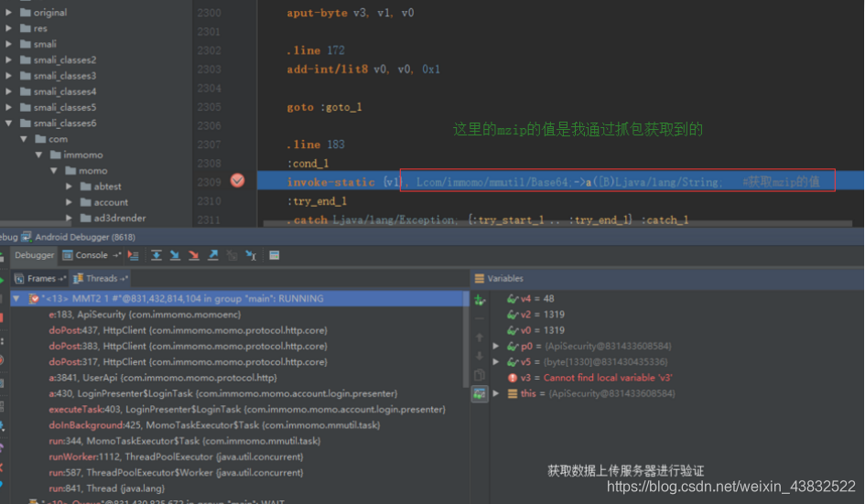This screenshot has height=504, width=865.
Task: Switch to the Debugger tab
Action: (34, 255)
